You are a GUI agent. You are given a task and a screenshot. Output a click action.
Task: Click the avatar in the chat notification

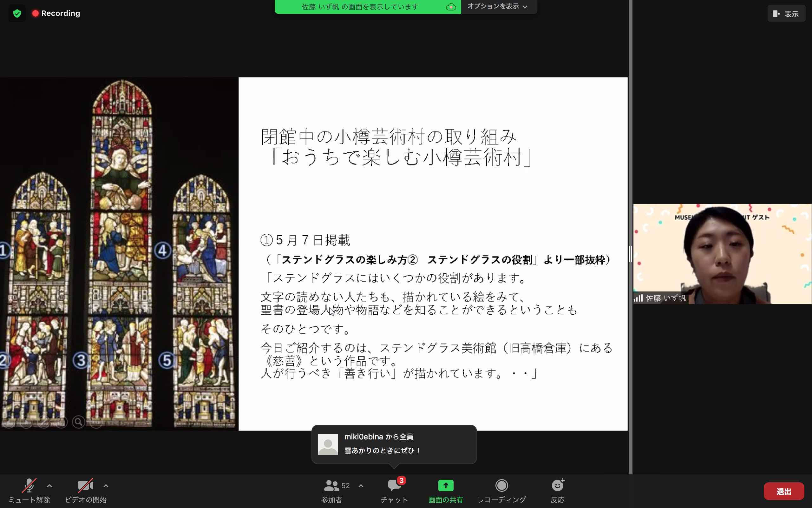328,444
